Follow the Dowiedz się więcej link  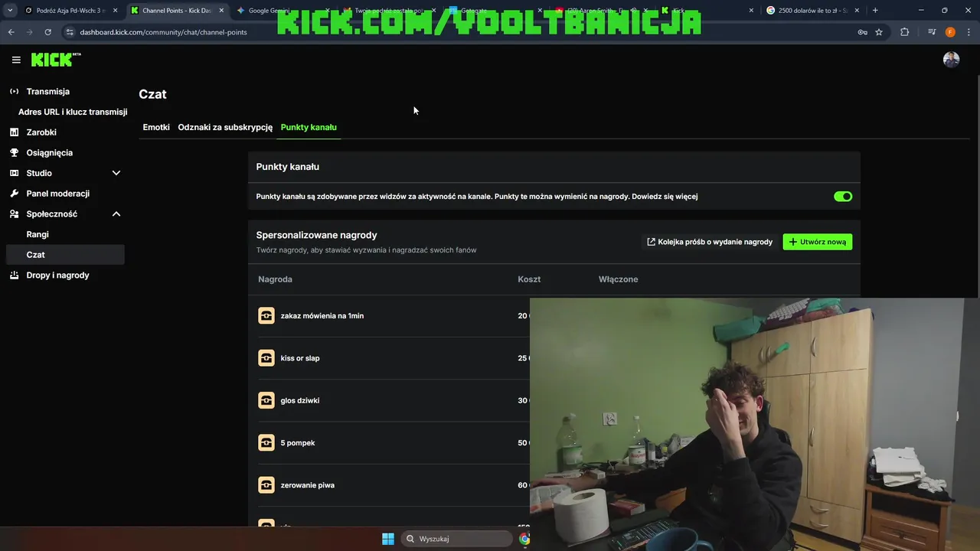pos(665,197)
